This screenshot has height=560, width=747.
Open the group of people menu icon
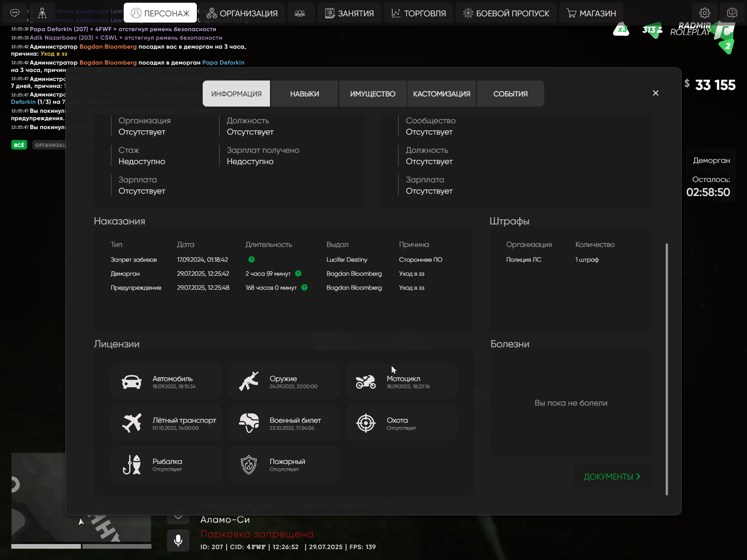point(300,13)
